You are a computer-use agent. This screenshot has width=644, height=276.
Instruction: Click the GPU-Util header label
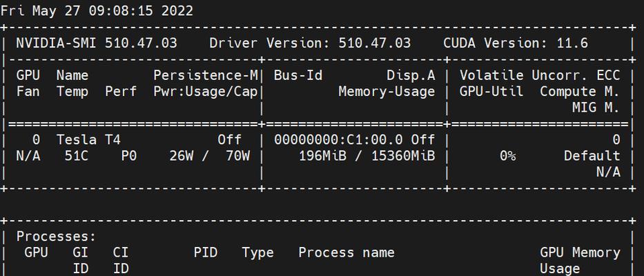pyautogui.click(x=491, y=91)
